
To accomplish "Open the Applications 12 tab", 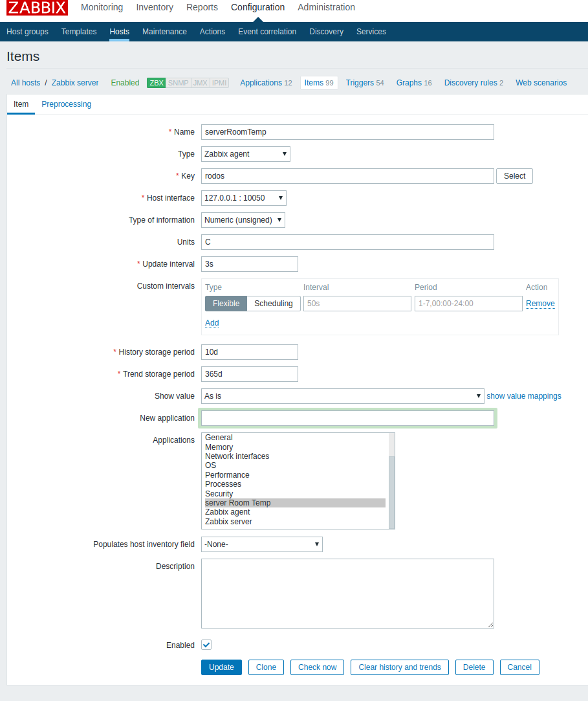I will pos(266,83).
